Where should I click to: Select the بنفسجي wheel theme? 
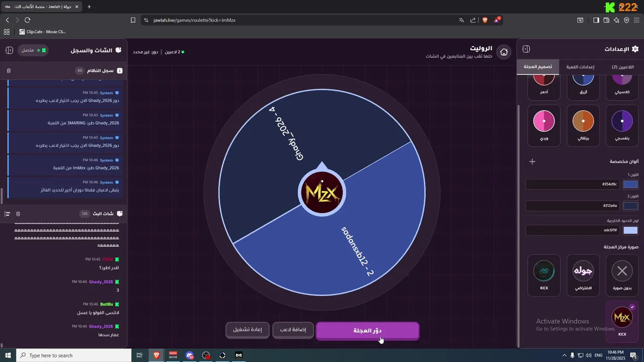tap(622, 126)
